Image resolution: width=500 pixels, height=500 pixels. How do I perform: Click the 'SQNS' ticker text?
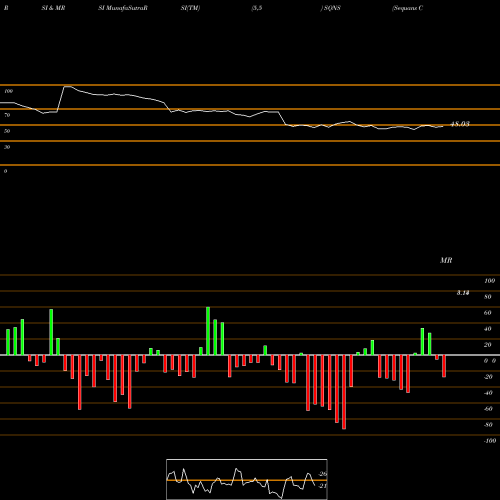(332, 8)
